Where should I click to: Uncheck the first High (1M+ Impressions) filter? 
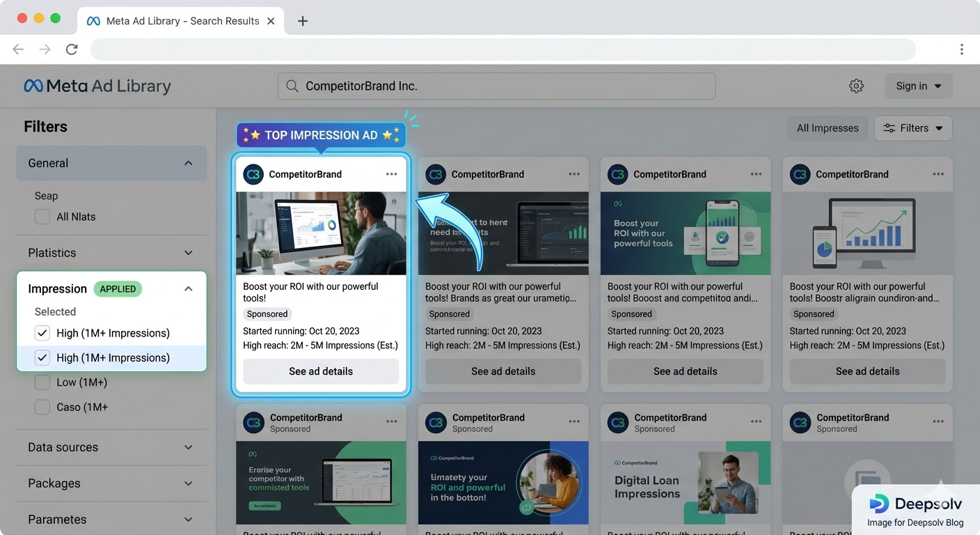[x=42, y=333]
